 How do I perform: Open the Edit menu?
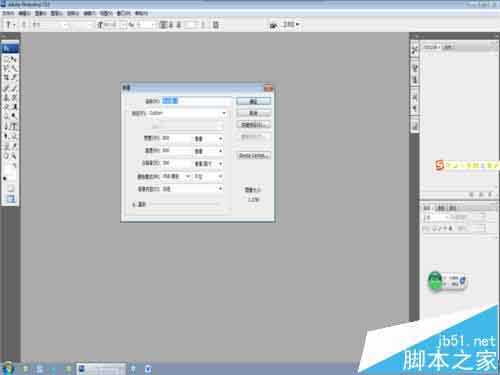point(25,13)
